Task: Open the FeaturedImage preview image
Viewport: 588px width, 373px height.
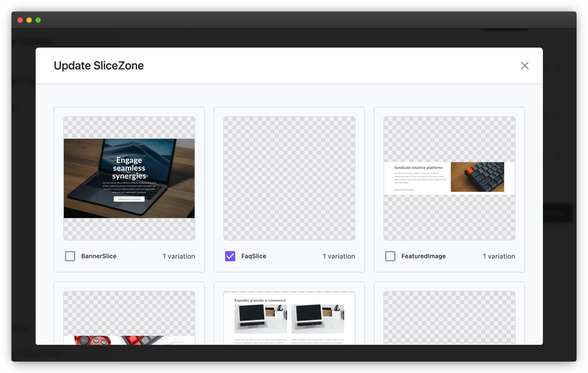Action: (x=449, y=178)
